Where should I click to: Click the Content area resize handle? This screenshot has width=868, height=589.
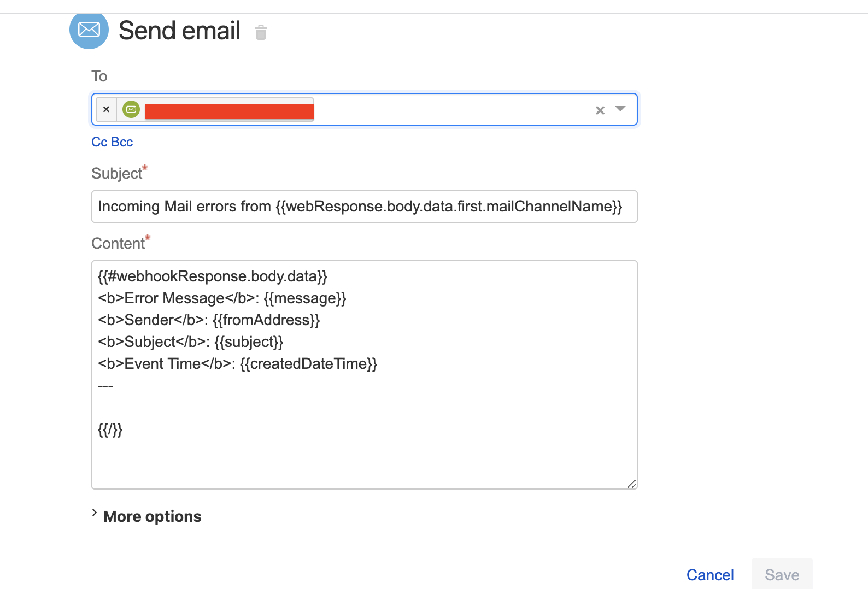(632, 484)
